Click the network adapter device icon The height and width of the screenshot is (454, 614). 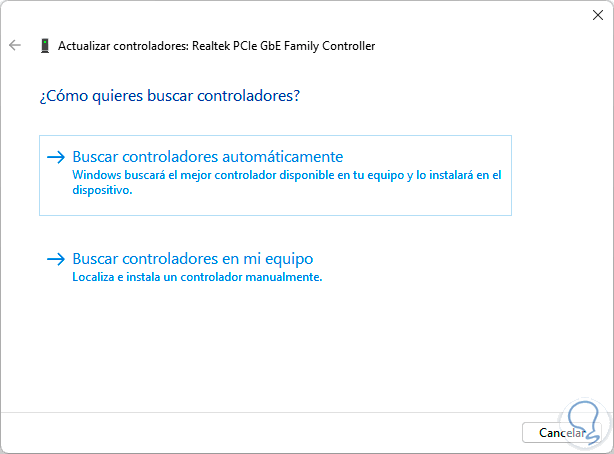tap(45, 46)
